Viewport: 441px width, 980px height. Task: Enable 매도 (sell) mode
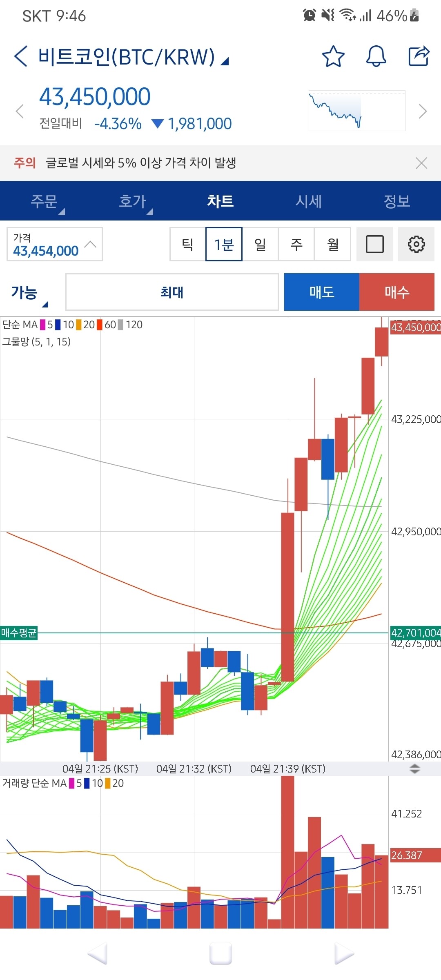coord(321,292)
